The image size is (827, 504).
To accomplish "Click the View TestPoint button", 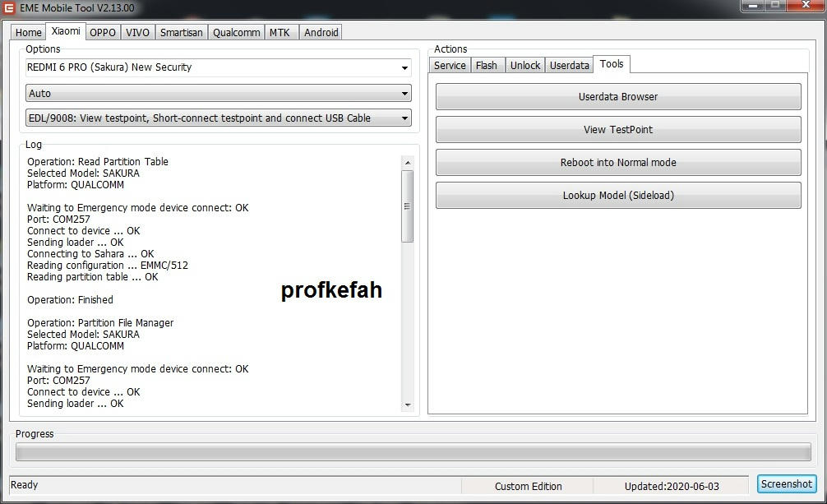I will [618, 129].
